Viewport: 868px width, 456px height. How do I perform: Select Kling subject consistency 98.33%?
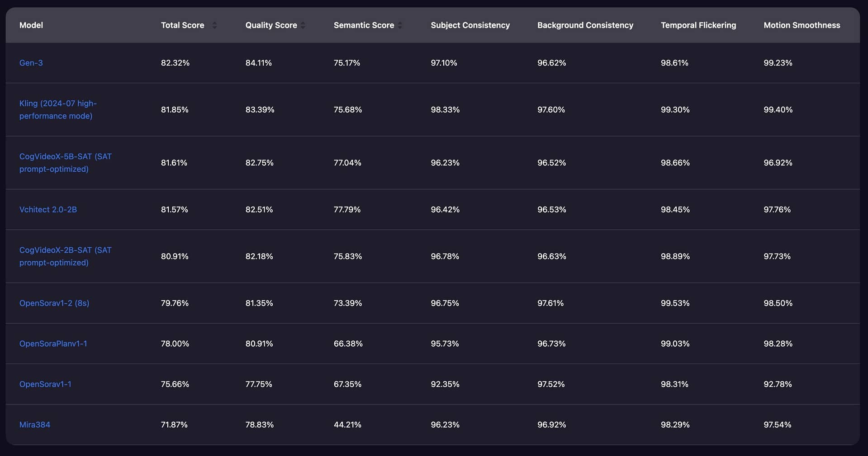(445, 110)
